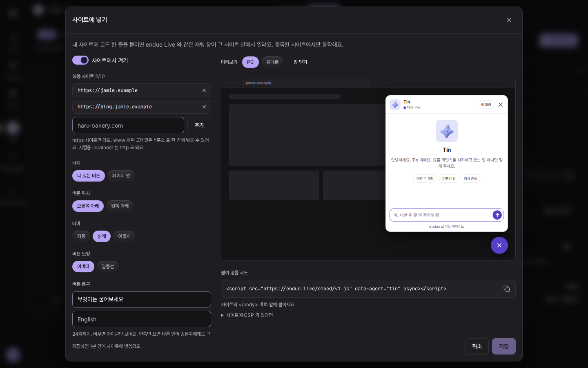Switch preview to PC tab
The height and width of the screenshot is (368, 588).
pyautogui.click(x=250, y=62)
